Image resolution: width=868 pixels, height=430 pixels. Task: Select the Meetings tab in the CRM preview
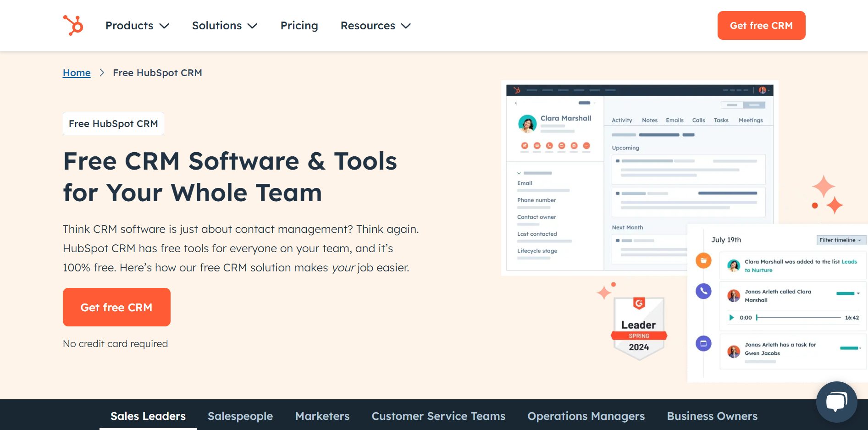coord(751,120)
